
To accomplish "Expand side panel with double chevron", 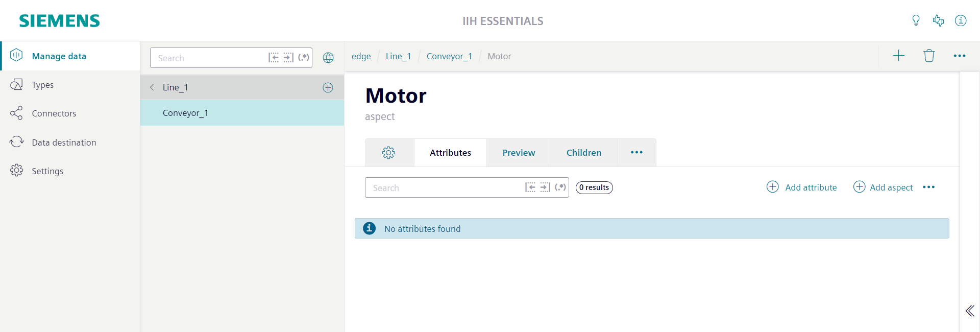I will (x=970, y=311).
